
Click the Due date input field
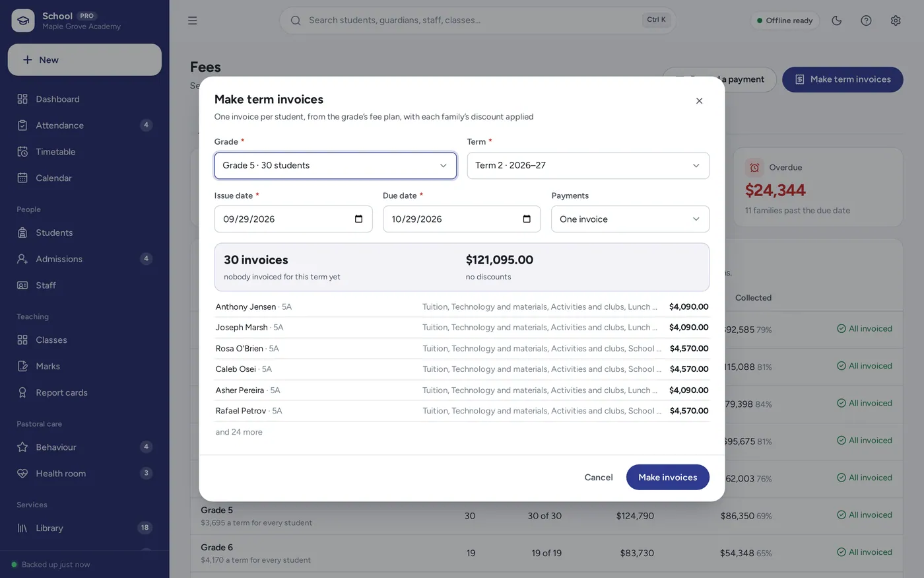point(461,219)
